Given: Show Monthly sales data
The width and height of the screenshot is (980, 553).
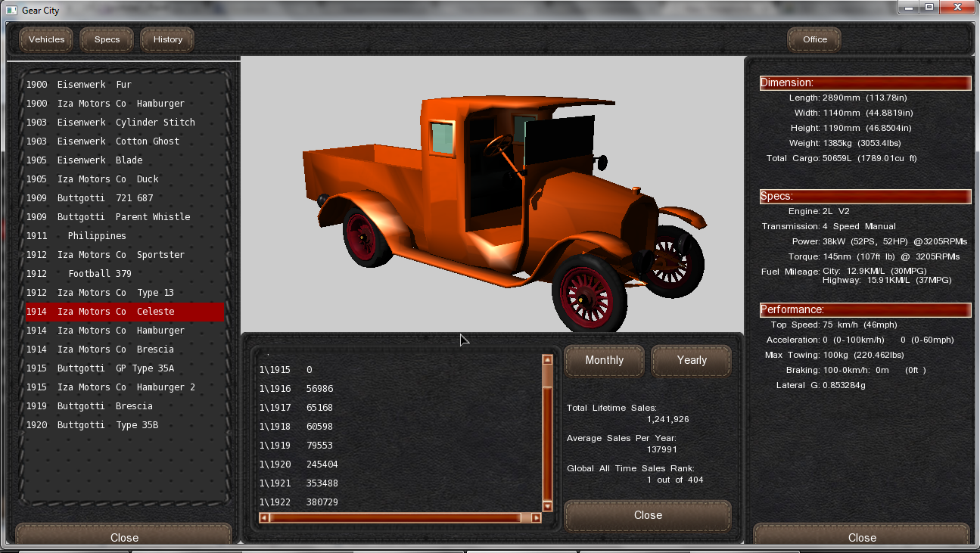Looking at the screenshot, I should click(x=604, y=361).
